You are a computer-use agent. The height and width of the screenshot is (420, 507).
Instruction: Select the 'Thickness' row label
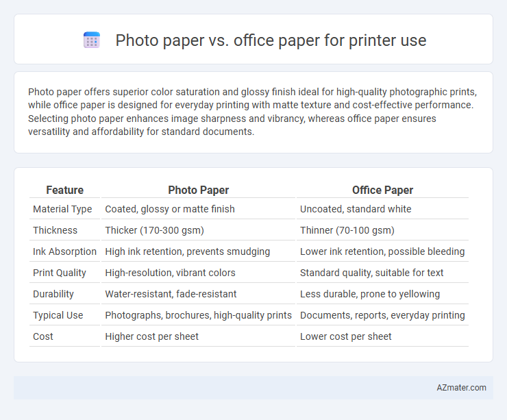click(x=55, y=230)
